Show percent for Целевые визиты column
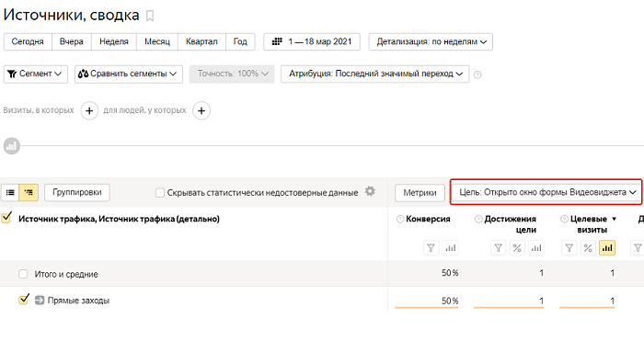 (x=588, y=248)
